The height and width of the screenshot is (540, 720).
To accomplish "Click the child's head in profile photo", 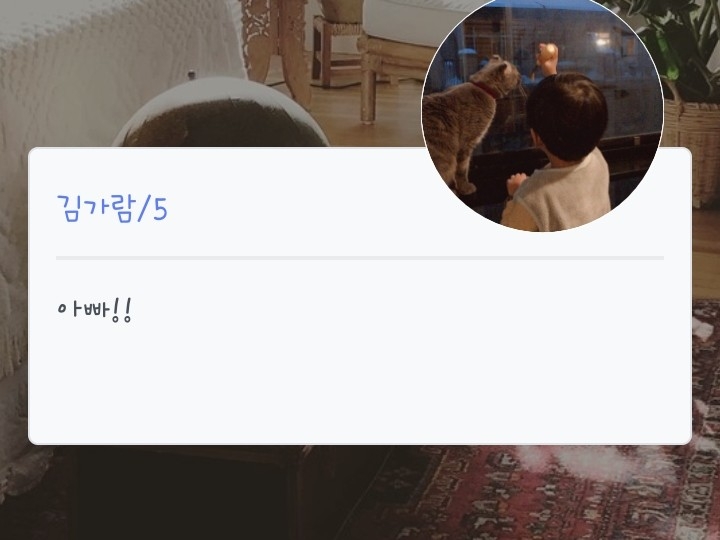I will [x=567, y=115].
